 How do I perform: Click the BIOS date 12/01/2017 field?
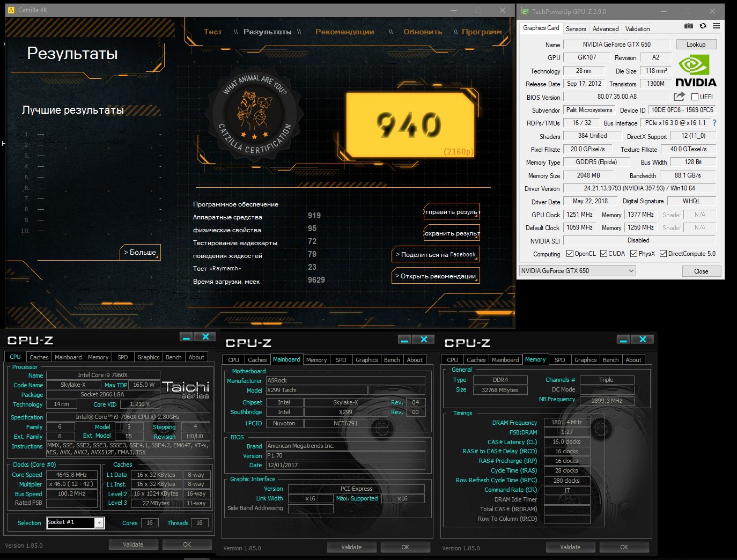pyautogui.click(x=345, y=465)
